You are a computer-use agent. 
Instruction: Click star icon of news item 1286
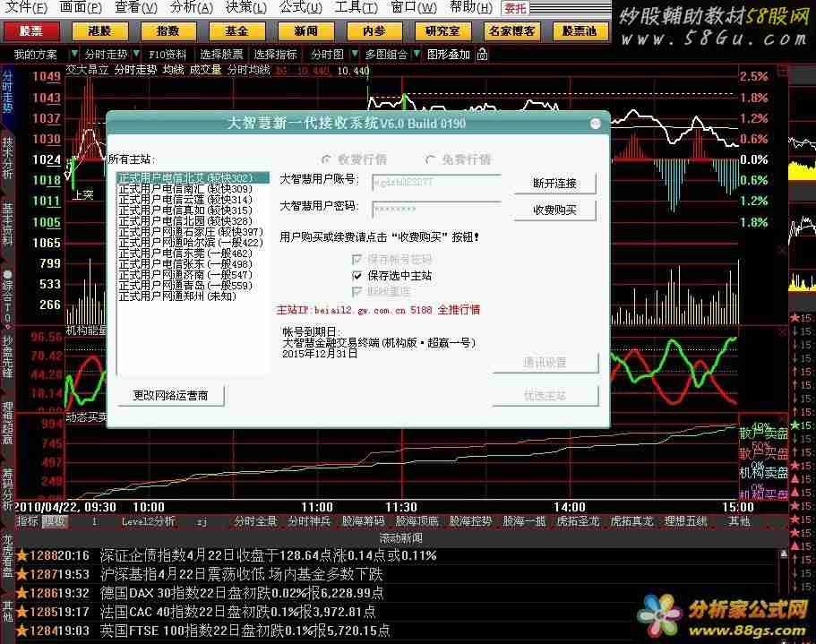click(21, 593)
